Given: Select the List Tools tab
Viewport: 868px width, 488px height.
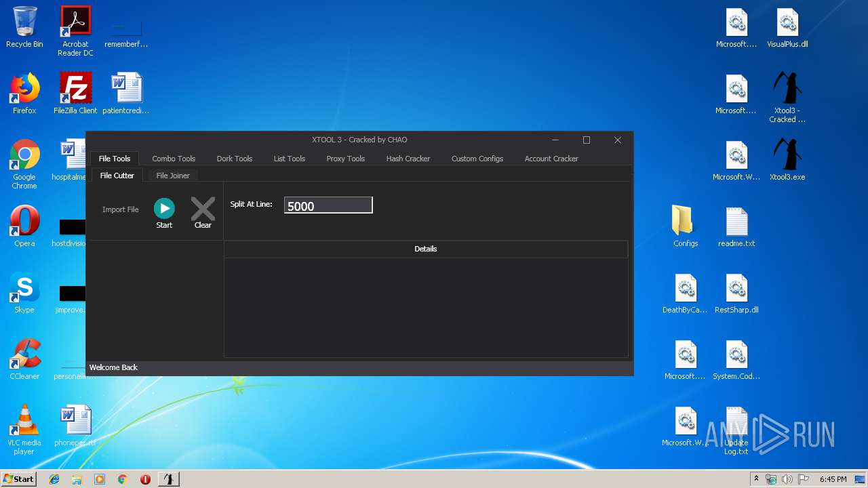Looking at the screenshot, I should point(290,159).
